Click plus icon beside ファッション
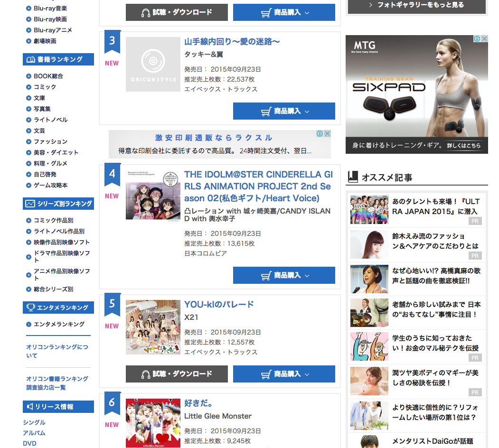 click(x=28, y=141)
